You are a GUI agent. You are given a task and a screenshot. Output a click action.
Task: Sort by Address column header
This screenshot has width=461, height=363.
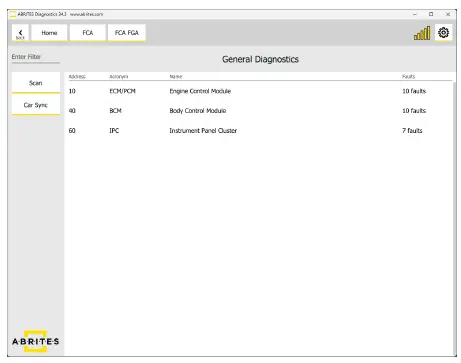click(77, 77)
